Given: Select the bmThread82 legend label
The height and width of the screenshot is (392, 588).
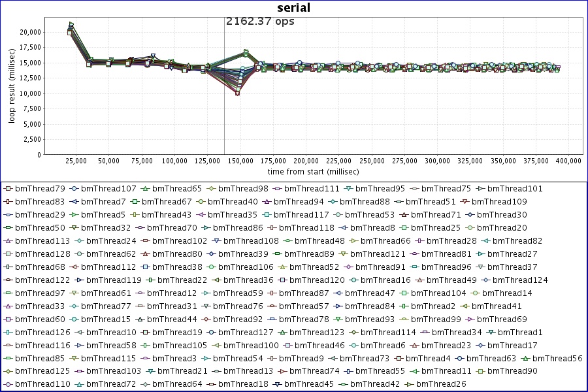Looking at the screenshot, I should tap(519, 241).
